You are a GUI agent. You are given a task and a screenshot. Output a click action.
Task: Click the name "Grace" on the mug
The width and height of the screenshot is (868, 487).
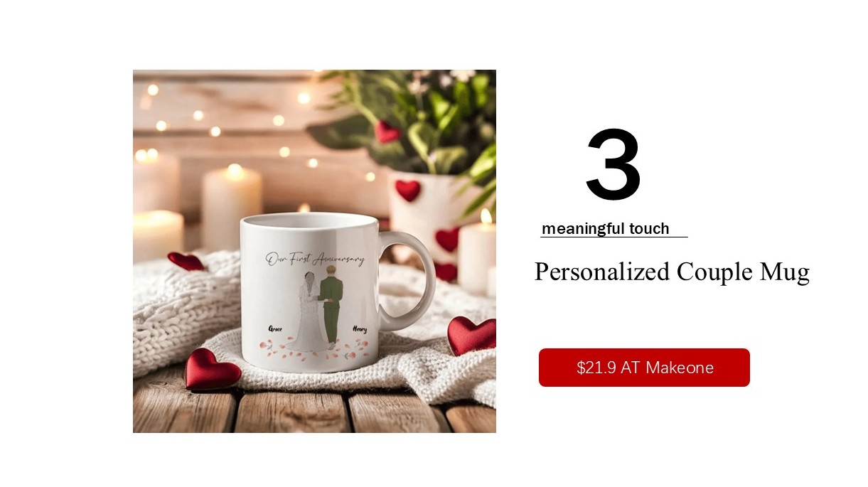click(x=275, y=329)
